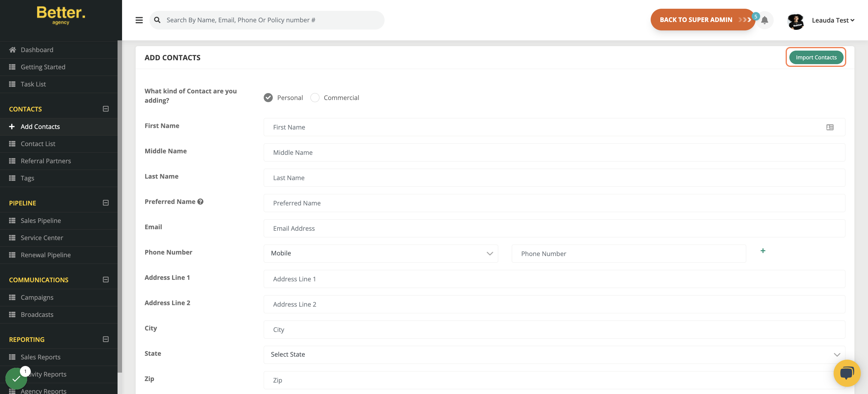Image resolution: width=868 pixels, height=394 pixels.
Task: Select the Commercial radio button
Action: pyautogui.click(x=314, y=97)
